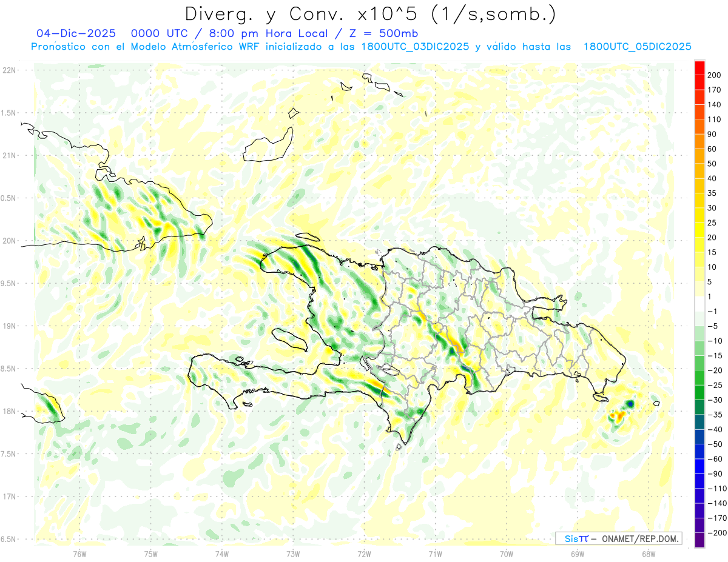This screenshot has height=562, width=728.
Task: Click the colorbar value '-200' at the bottom
Action: pos(716,533)
